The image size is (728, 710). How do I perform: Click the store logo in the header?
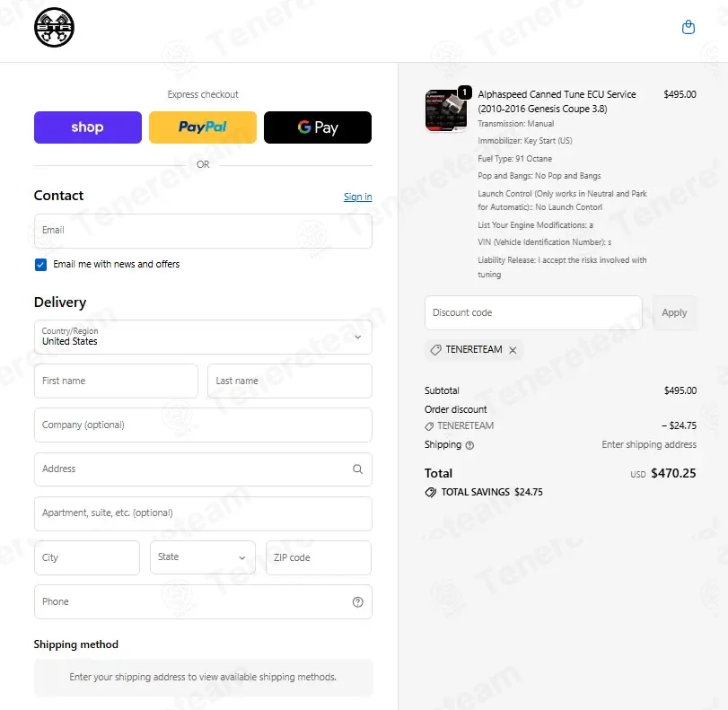point(55,28)
